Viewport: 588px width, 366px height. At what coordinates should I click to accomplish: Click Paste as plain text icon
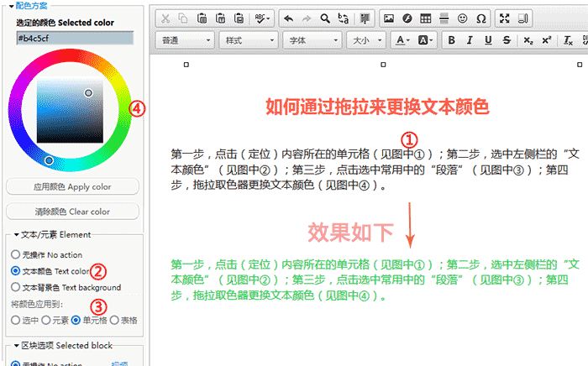pyautogui.click(x=220, y=18)
